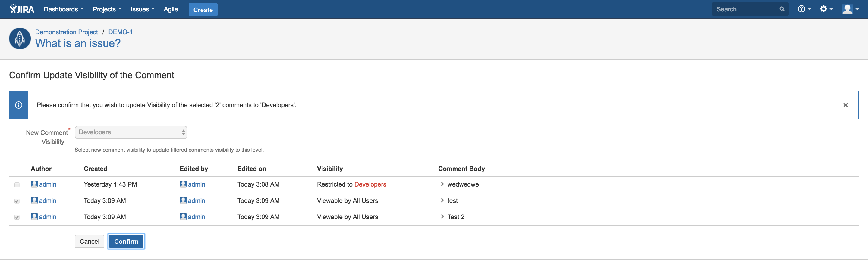Click Edited by avatar in test row
Screen dimensions: 868x260
click(x=183, y=200)
